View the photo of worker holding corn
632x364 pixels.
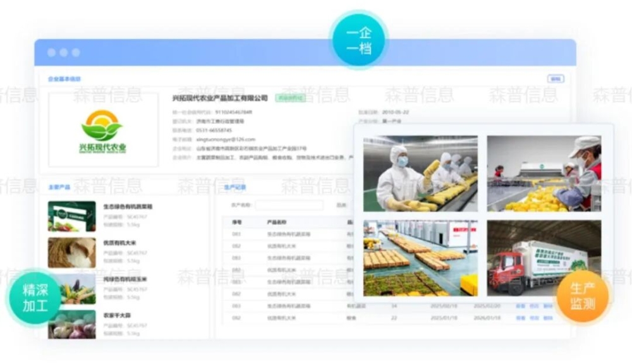point(420,173)
